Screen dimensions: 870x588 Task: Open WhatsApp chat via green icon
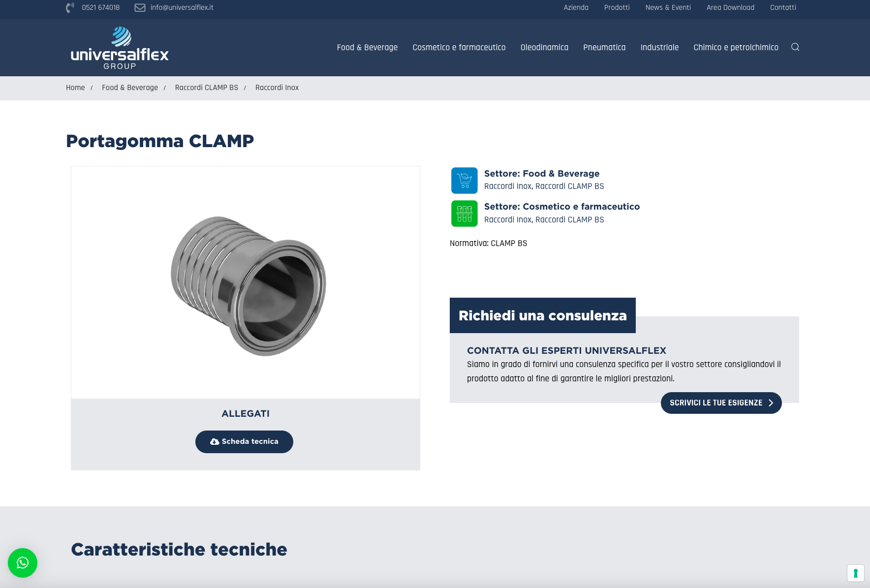coord(22,563)
